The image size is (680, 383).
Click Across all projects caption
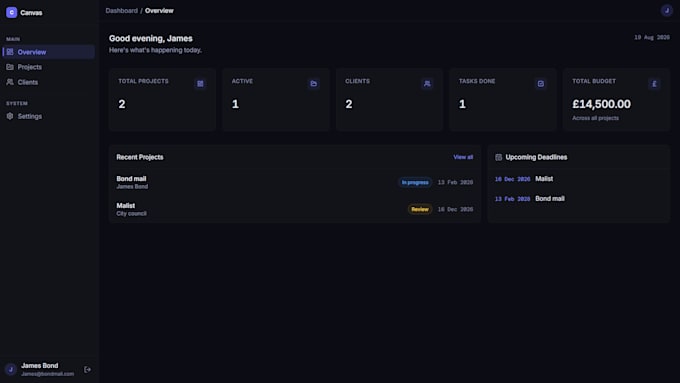tap(595, 118)
